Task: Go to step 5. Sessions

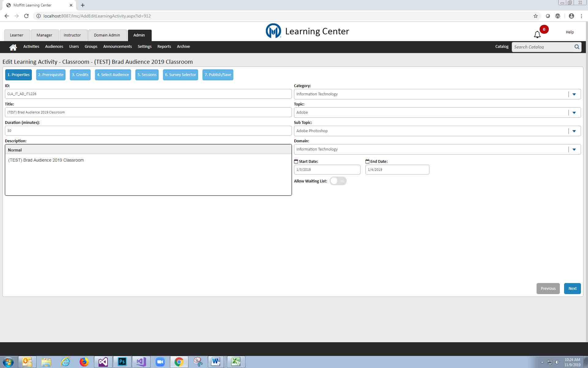Action: tap(147, 75)
